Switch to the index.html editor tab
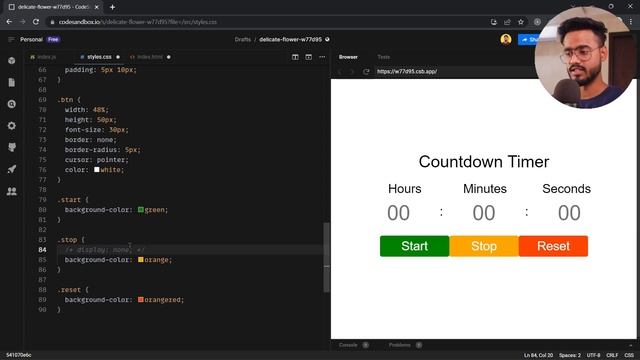The width and height of the screenshot is (640, 360). (x=149, y=57)
